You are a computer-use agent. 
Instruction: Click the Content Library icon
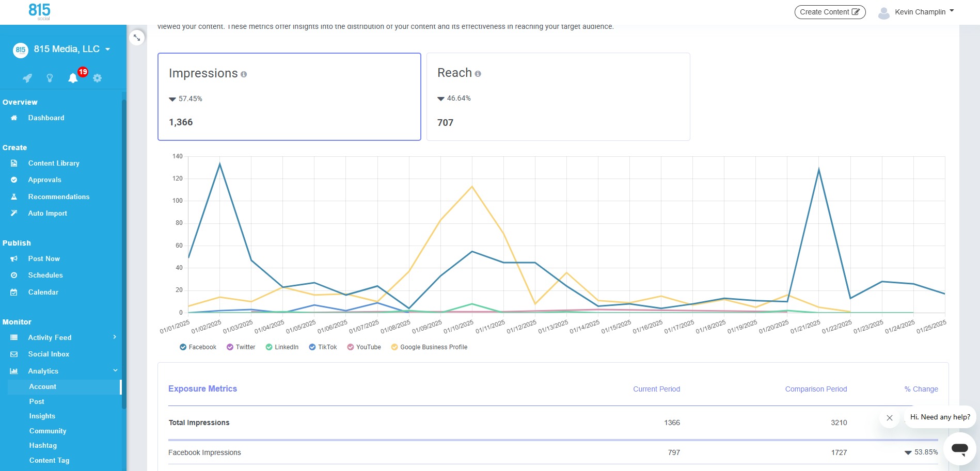[x=14, y=163]
